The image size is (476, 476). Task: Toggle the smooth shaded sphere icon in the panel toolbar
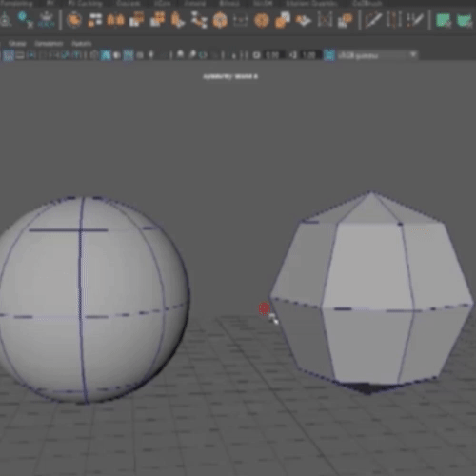(x=117, y=55)
